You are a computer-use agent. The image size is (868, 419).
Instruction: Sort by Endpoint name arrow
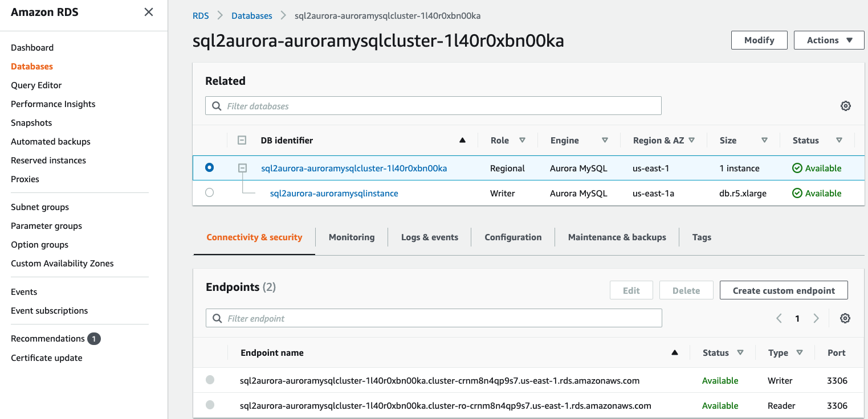[675, 353]
